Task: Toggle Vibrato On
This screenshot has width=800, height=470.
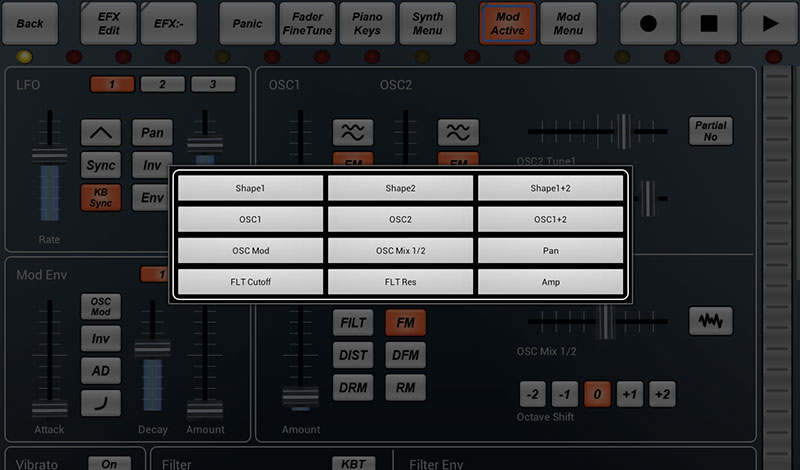Action: 109,463
